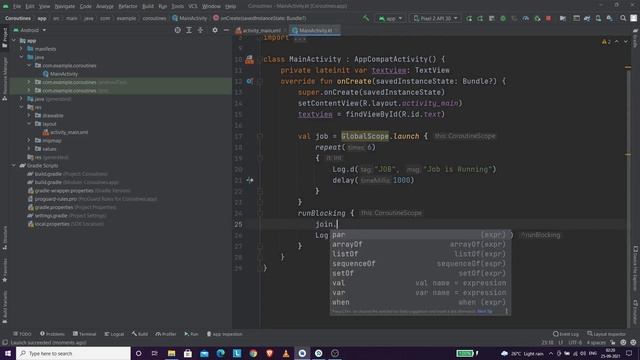Open the Problems tool window
The image size is (640, 360).
[52, 334]
